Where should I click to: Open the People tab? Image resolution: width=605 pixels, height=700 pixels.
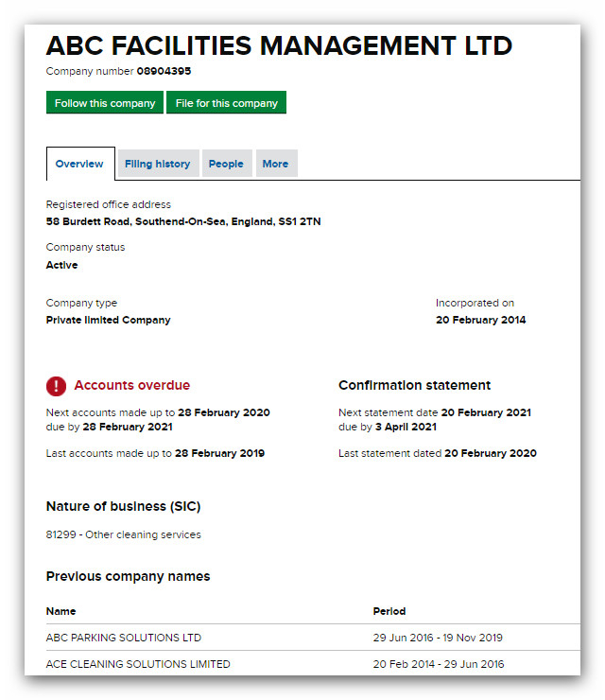pos(226,164)
